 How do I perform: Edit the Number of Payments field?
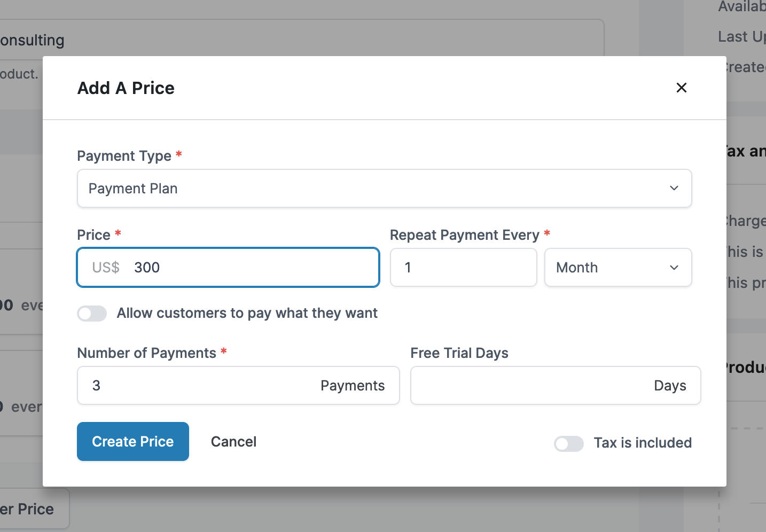(238, 386)
